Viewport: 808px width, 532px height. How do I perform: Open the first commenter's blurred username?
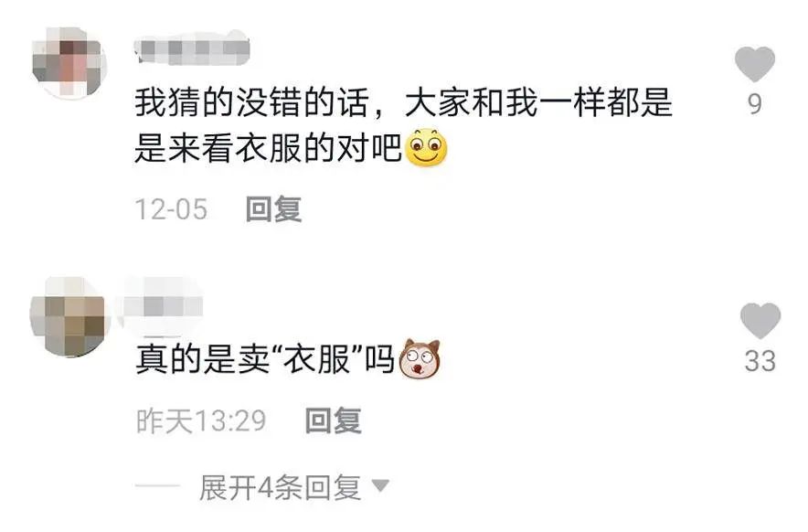point(192,50)
